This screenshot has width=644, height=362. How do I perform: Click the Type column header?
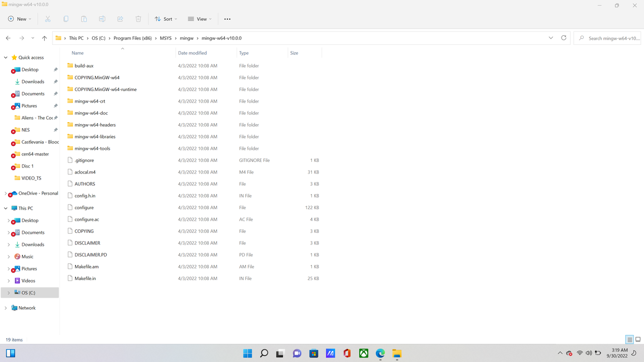tap(244, 53)
